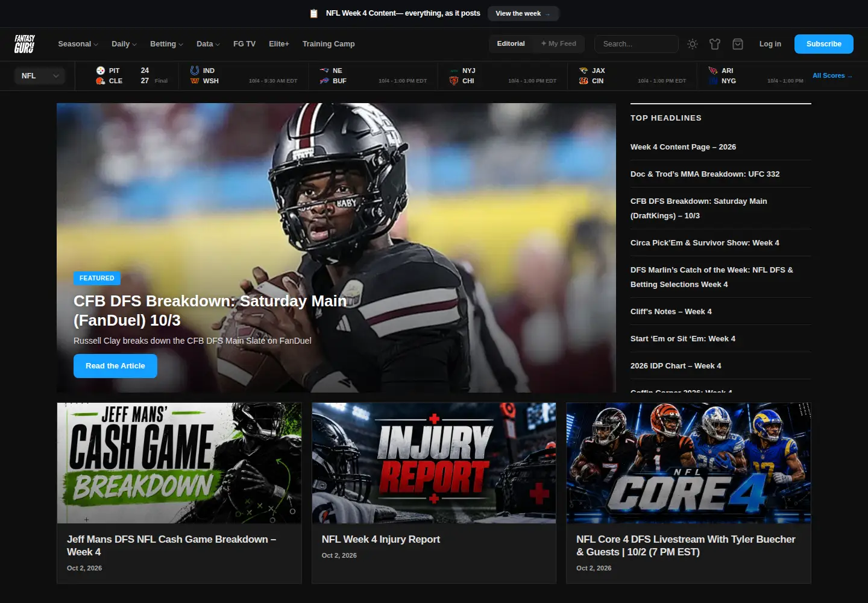
Task: Click title 'Jeff Mans DFS NFL Cash Game Breakdown – Week 4'
Action: point(171,546)
